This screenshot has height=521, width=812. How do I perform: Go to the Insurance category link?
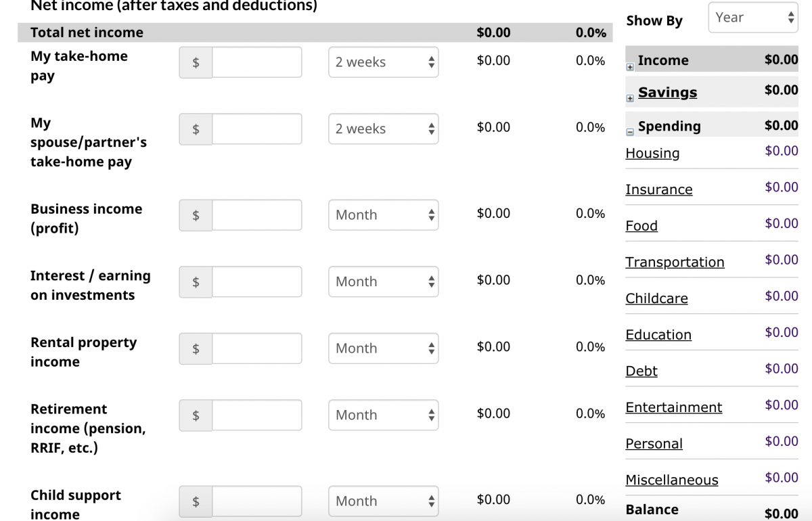(x=658, y=190)
